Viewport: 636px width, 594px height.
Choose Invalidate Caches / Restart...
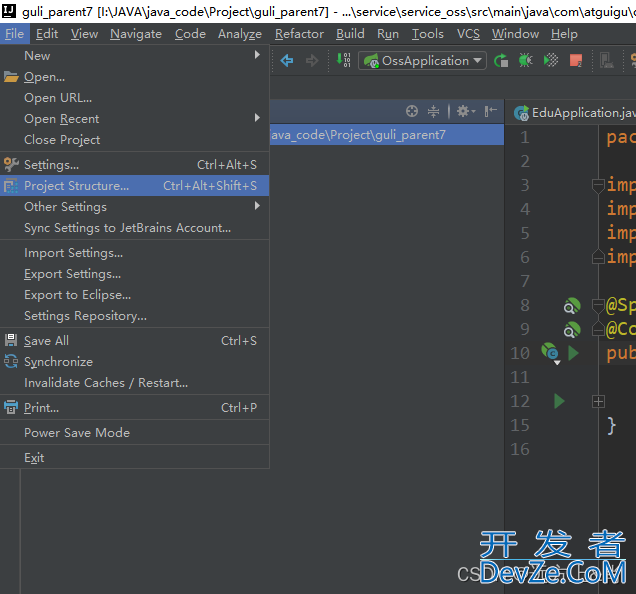tap(135, 383)
